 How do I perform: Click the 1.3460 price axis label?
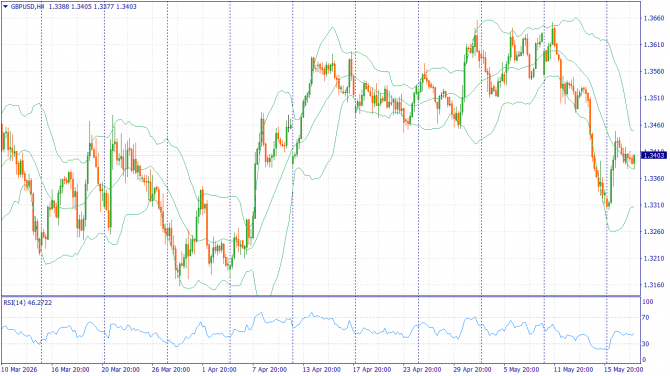point(654,125)
